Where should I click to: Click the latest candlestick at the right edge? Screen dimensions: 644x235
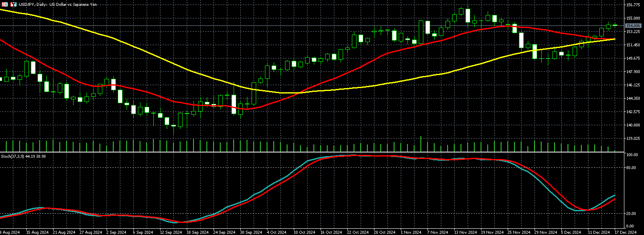615,25
